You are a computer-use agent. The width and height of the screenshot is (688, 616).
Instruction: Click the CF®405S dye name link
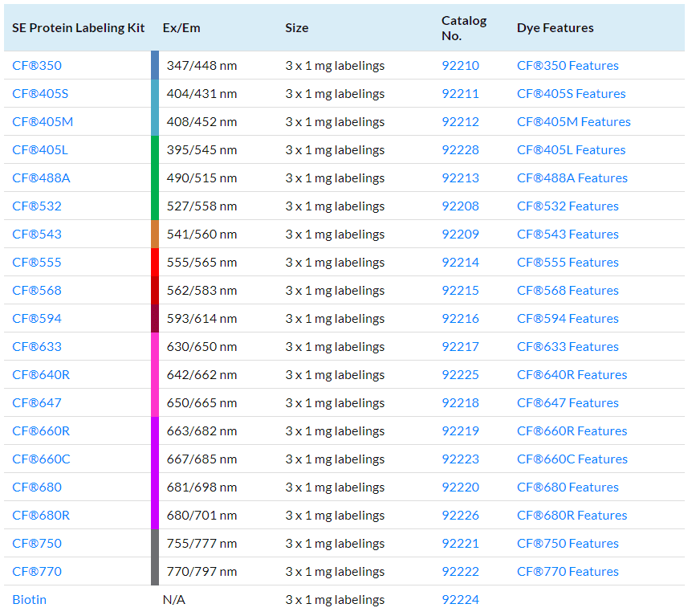[x=40, y=94]
